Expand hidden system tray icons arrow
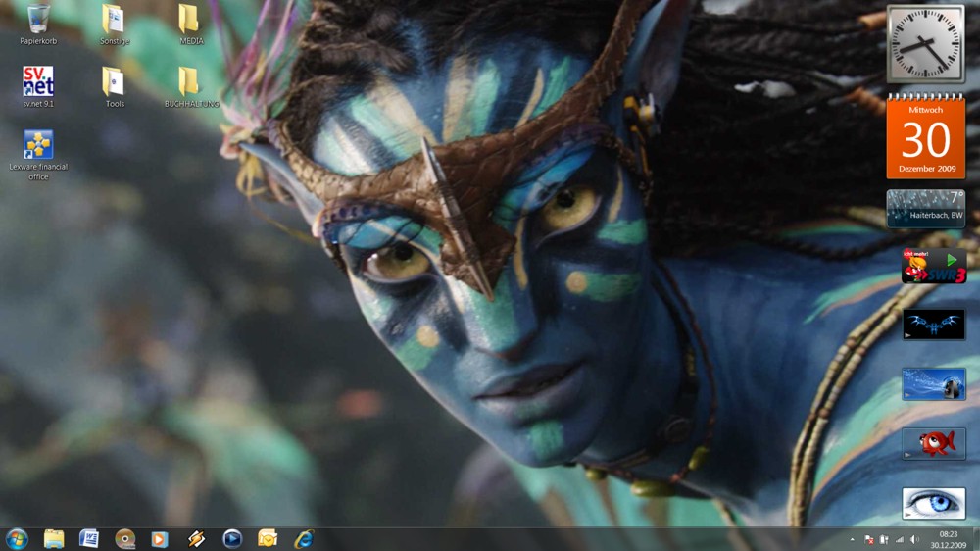 pos(852,539)
